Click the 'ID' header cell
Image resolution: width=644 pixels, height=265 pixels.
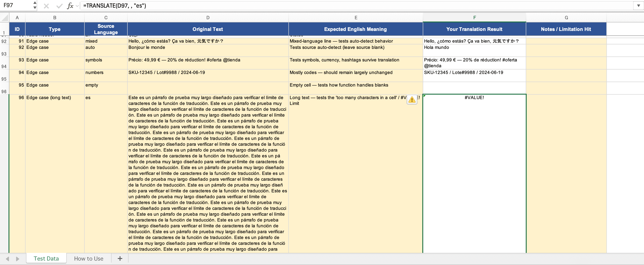(17, 29)
